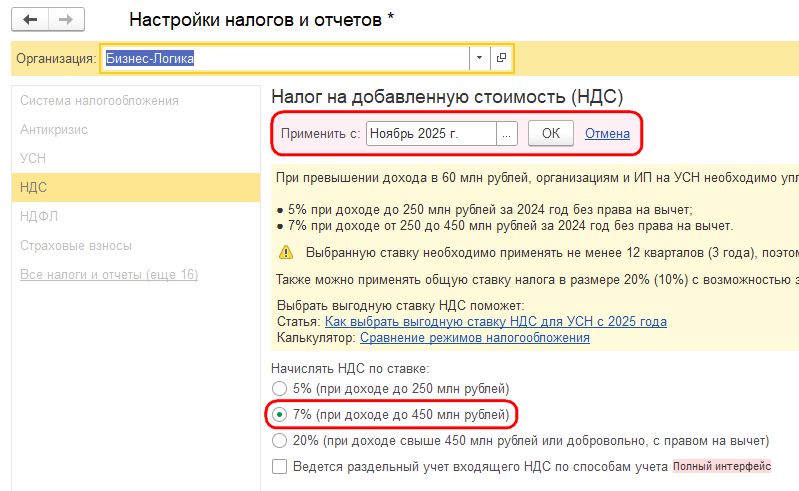Open the Антикризис section
This screenshot has height=491, width=799.
[54, 130]
